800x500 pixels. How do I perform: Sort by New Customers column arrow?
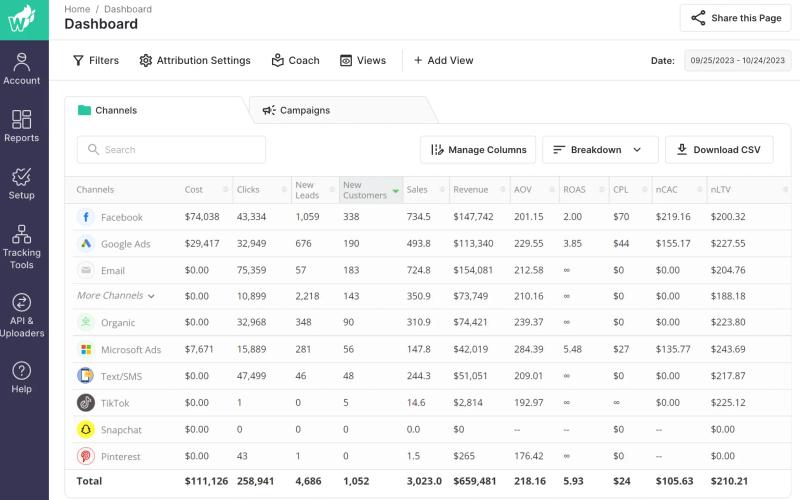coord(395,191)
